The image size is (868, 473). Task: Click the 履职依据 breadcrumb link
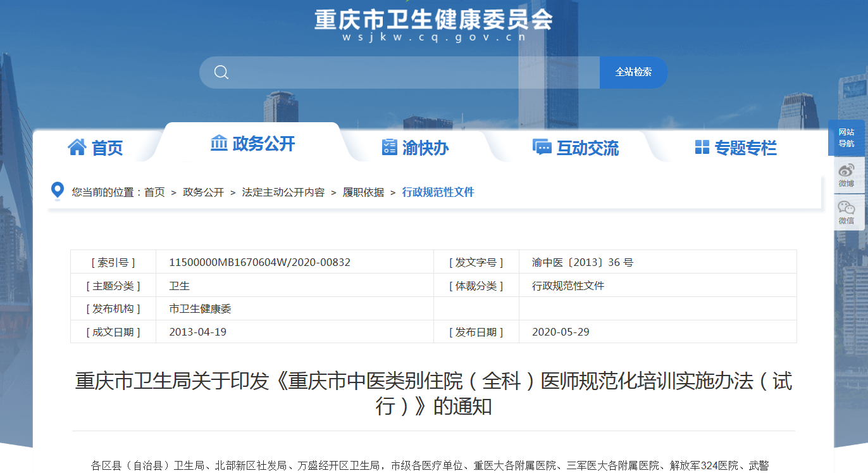coord(364,191)
